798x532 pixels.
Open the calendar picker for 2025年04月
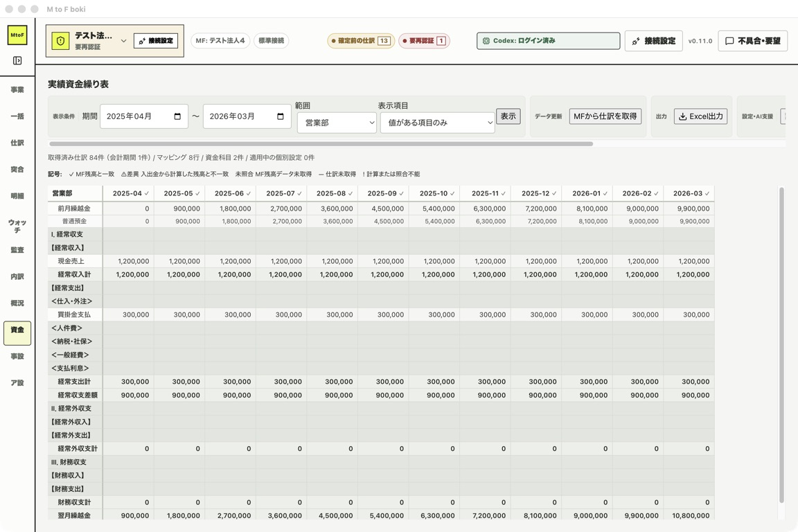pyautogui.click(x=177, y=116)
